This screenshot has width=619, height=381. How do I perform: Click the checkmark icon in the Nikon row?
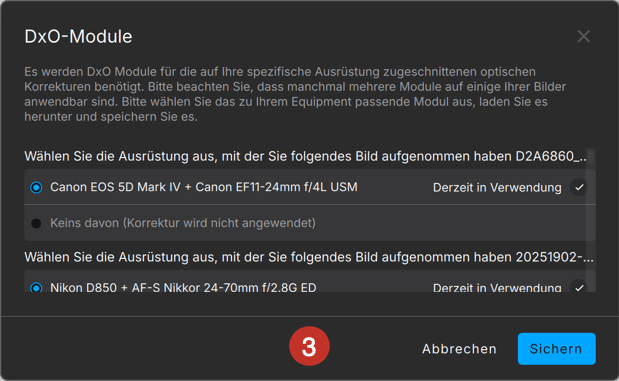click(579, 287)
